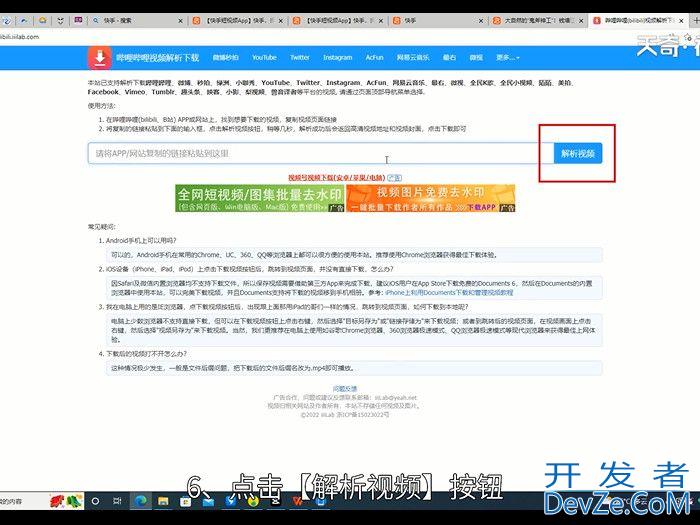Switch to the 大自然的鬼斧神工 tab
The width and height of the screenshot is (700, 525).
[538, 21]
